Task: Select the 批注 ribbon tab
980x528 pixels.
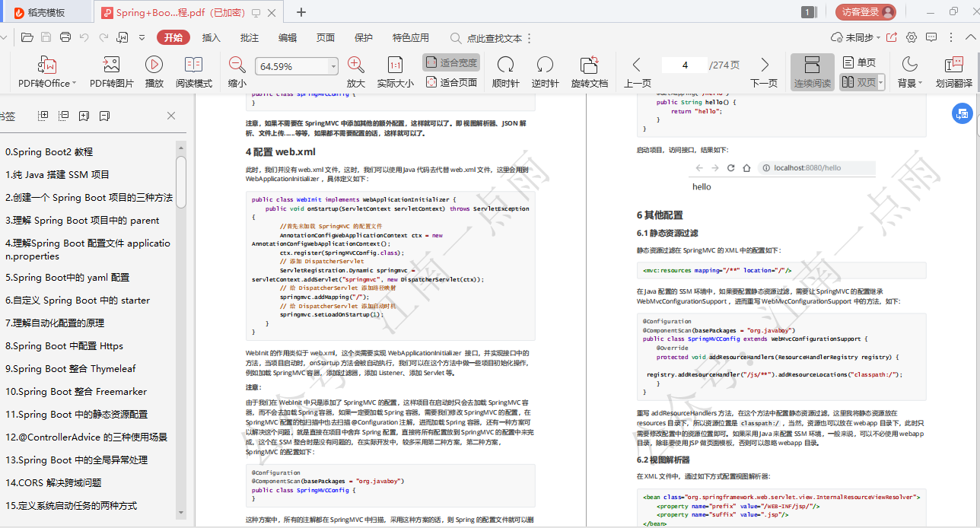Action: pyautogui.click(x=249, y=38)
